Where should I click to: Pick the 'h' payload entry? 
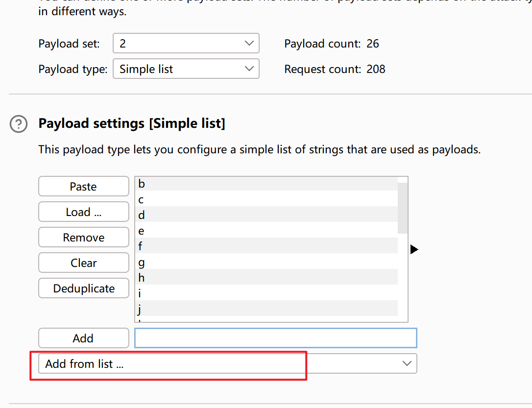click(266, 278)
